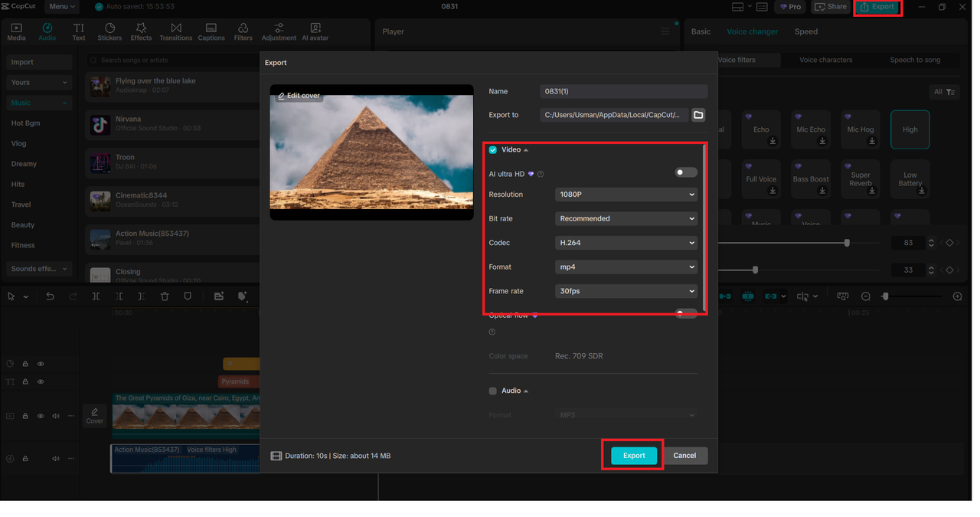The image size is (980, 517).
Task: Click the undo arrow in timeline toolbar
Action: coord(50,296)
